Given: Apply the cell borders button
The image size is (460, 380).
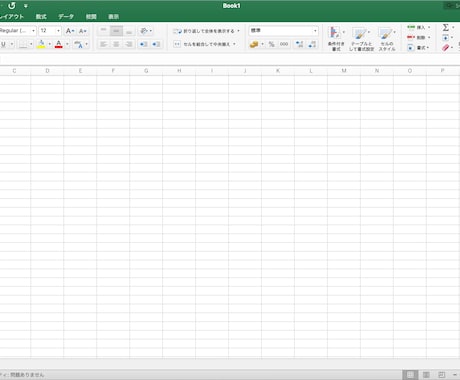Looking at the screenshot, I should point(23,44).
